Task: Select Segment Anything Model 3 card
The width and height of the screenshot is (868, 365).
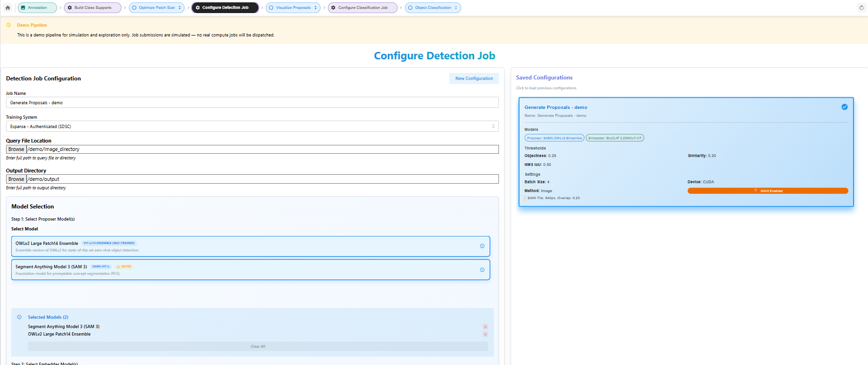Action: click(x=250, y=270)
